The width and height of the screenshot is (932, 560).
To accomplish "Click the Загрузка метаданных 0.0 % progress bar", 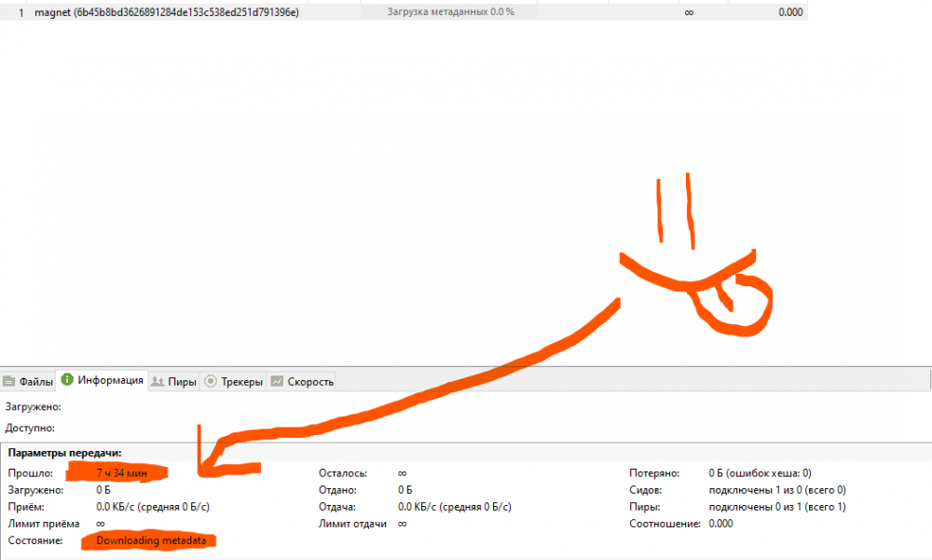I will [x=449, y=12].
